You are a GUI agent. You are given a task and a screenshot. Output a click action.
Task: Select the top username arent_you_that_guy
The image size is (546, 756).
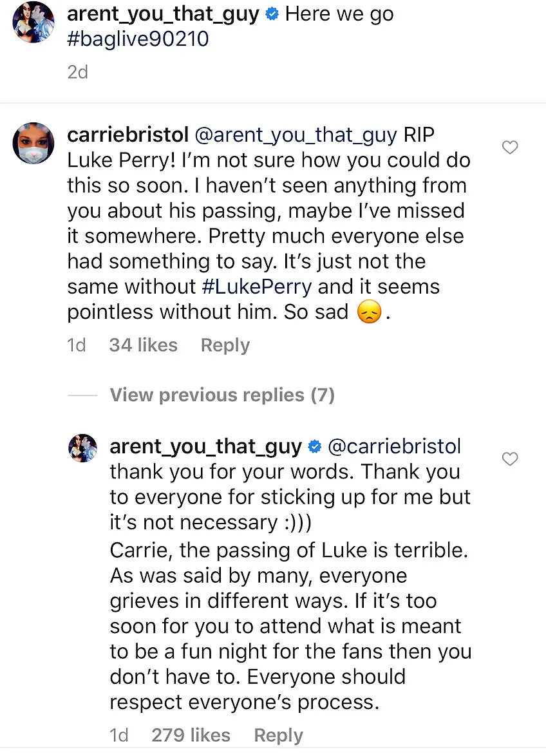pyautogui.click(x=165, y=14)
